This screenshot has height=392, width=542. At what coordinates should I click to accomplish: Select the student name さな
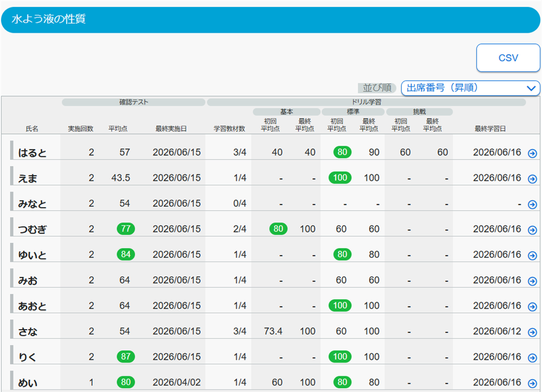28,332
